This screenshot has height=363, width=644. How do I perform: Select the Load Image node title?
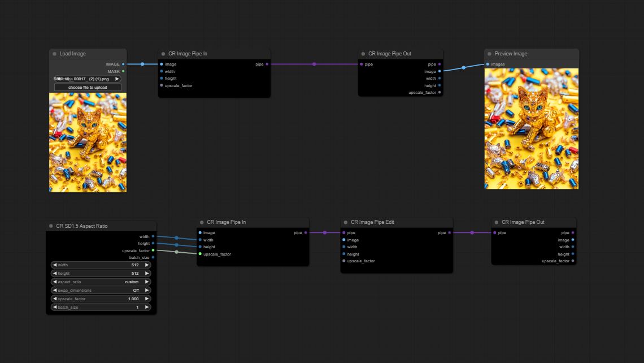tap(73, 54)
